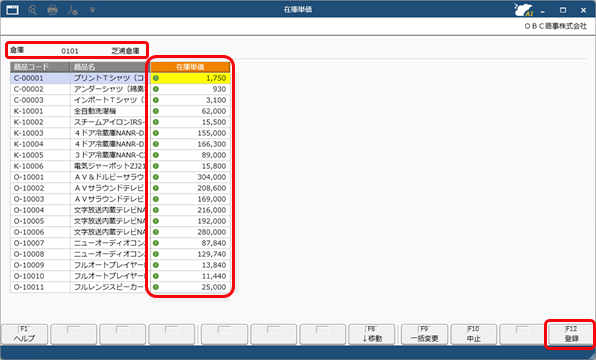This screenshot has width=596, height=360.
Task: Click the print preview magnifier icon
Action: tap(32, 10)
